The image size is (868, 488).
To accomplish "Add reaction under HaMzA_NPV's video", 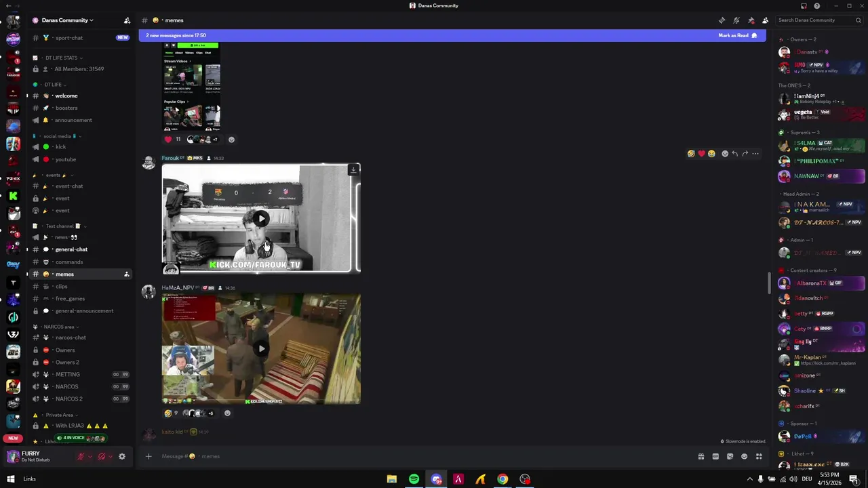I will 227,413.
